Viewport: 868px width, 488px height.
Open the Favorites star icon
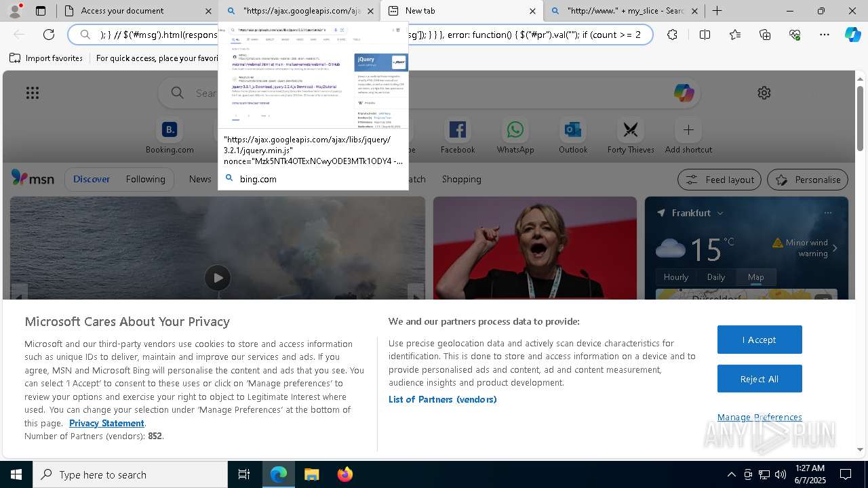pos(735,35)
